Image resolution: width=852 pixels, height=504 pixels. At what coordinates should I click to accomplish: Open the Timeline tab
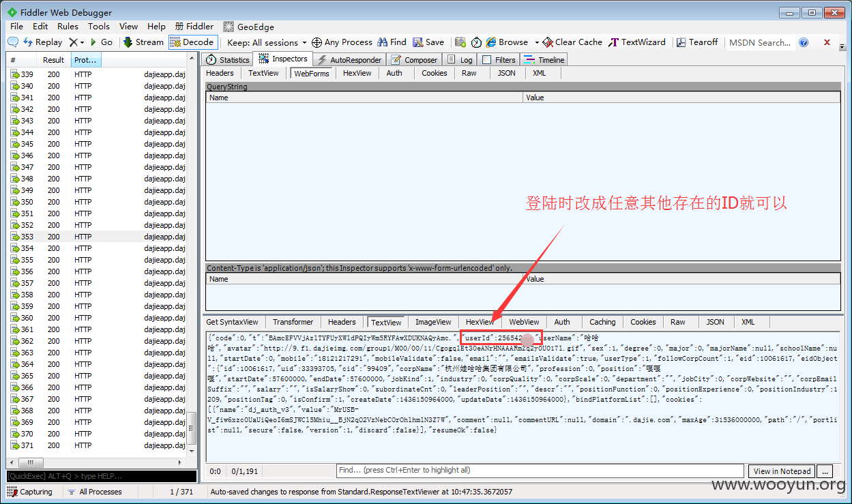[x=544, y=60]
